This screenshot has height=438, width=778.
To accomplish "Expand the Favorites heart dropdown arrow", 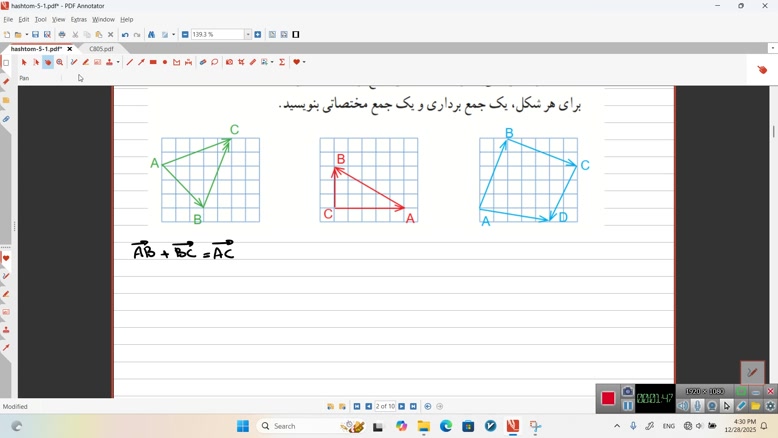I will tap(303, 62).
